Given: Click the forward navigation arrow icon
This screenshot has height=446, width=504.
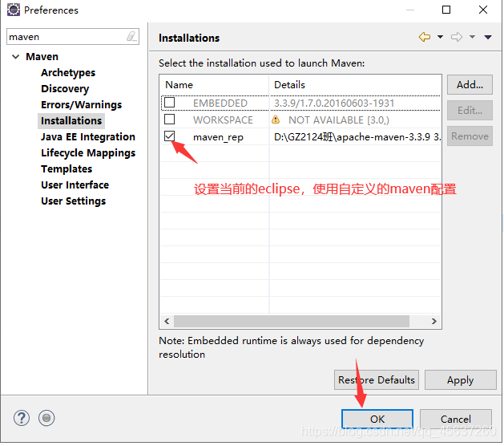Looking at the screenshot, I should point(457,37).
